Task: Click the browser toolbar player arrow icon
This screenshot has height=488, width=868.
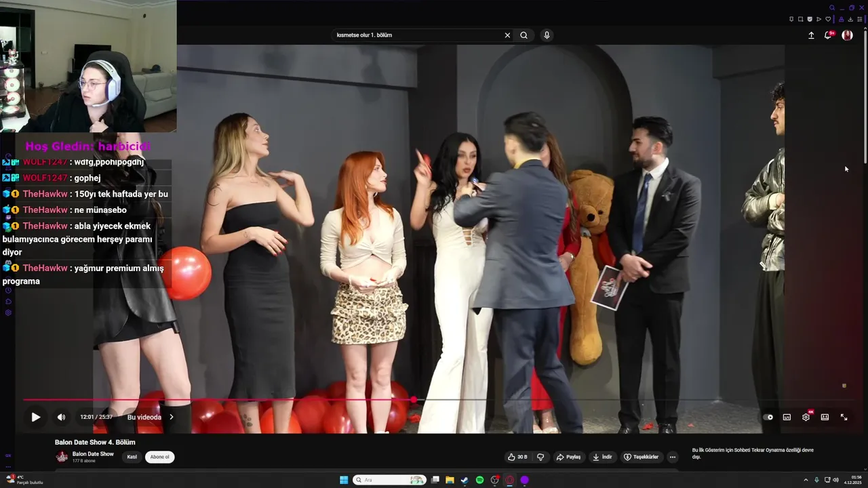Action: pyautogui.click(x=818, y=19)
